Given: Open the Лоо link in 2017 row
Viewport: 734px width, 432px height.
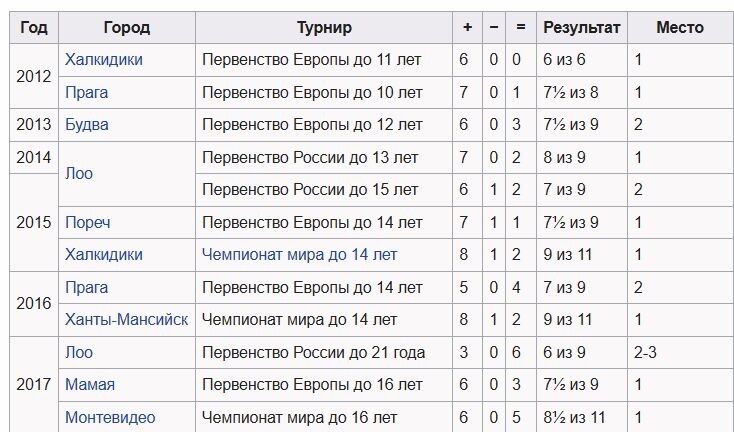Looking at the screenshot, I should pos(79,352).
